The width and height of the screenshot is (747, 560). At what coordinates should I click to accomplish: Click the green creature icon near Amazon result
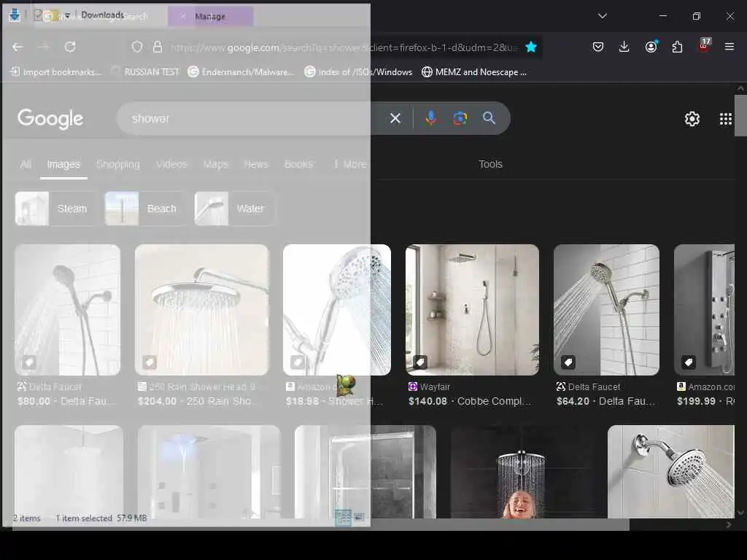(x=346, y=385)
